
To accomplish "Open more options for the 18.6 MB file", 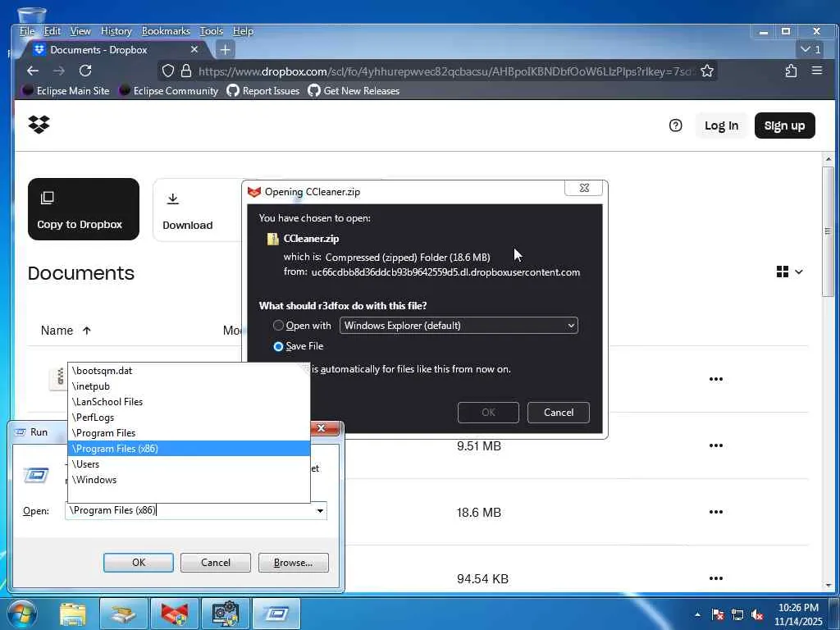I will 715,512.
